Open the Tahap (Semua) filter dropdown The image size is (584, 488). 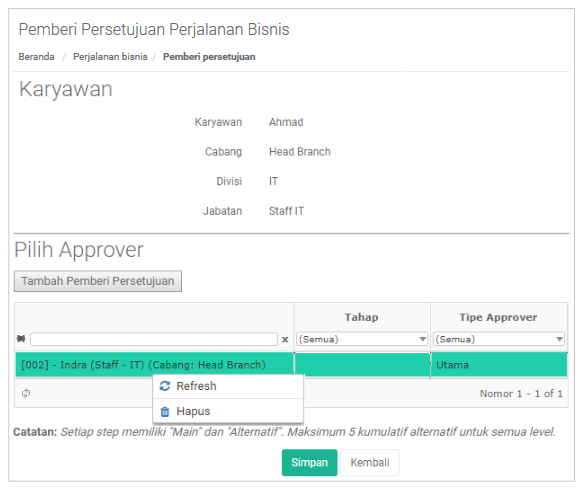coord(362,339)
